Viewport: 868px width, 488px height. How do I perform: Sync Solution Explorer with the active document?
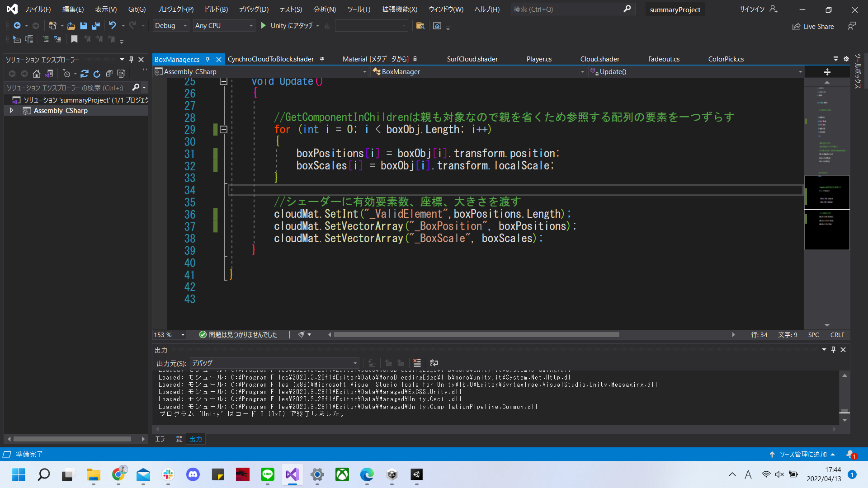(85, 74)
